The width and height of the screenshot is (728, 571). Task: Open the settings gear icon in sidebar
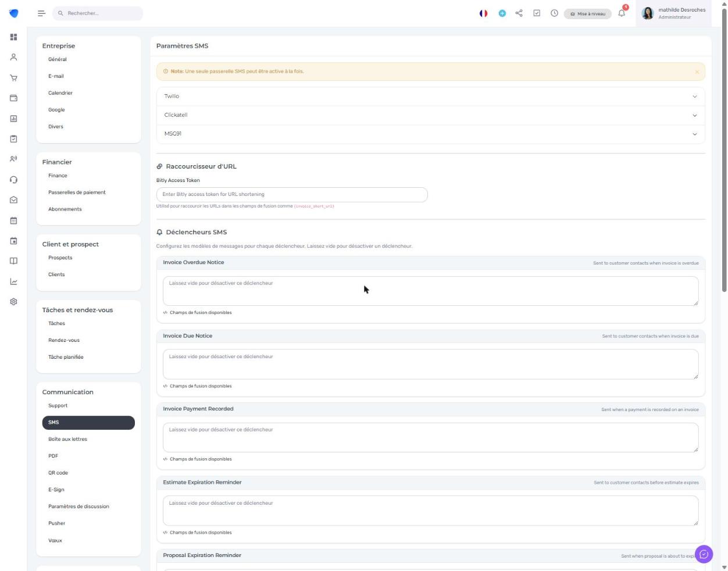point(13,302)
